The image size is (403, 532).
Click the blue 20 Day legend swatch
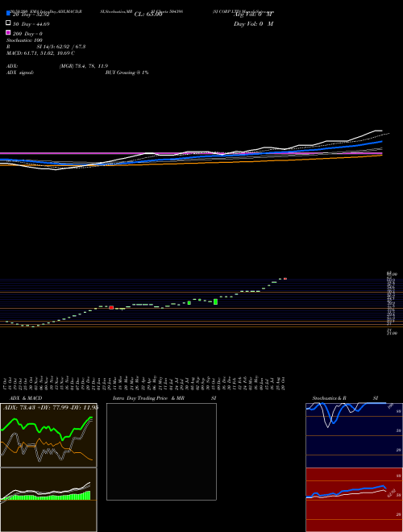(x=8, y=14)
